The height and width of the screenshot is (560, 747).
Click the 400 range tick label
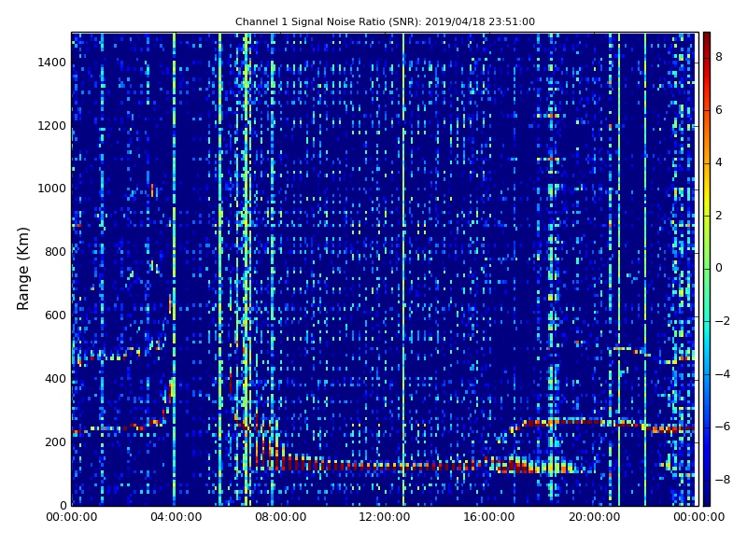click(x=56, y=379)
